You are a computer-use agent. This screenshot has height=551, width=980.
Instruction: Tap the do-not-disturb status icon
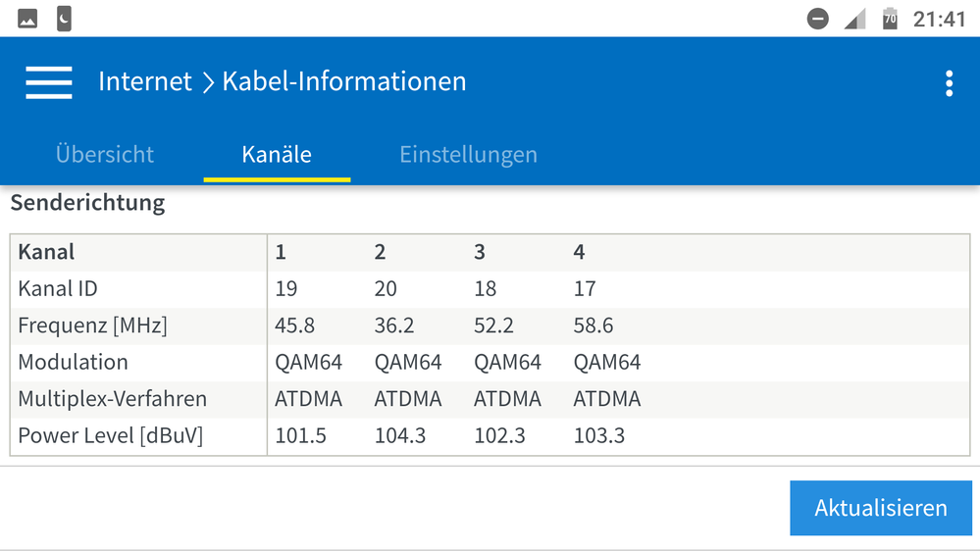[x=817, y=19]
